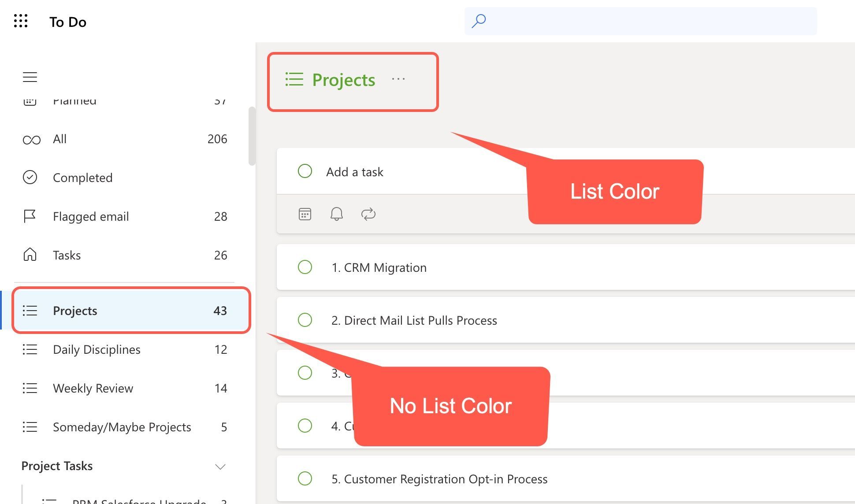Viewport: 855px width, 504px height.
Task: Open the Projects list options ellipsis
Action: click(398, 79)
